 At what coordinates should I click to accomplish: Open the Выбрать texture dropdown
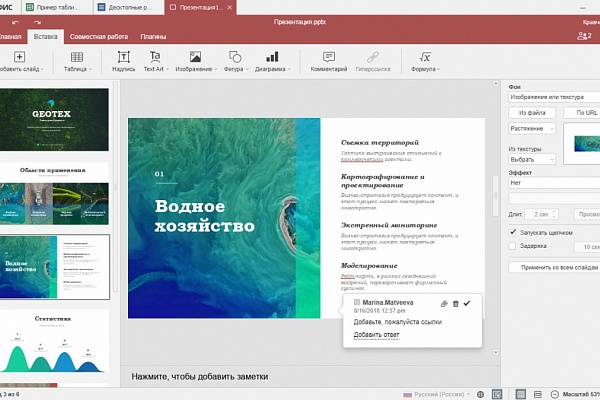pos(532,159)
